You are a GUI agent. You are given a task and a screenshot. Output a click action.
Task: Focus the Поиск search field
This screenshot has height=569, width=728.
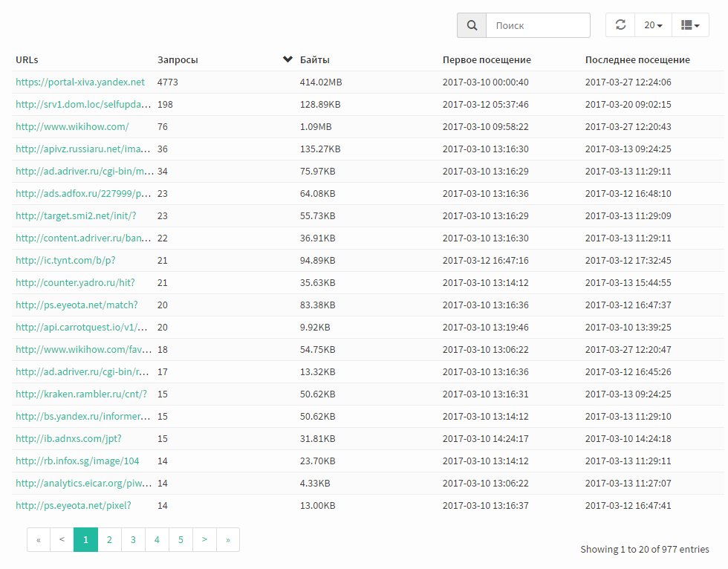pos(538,25)
